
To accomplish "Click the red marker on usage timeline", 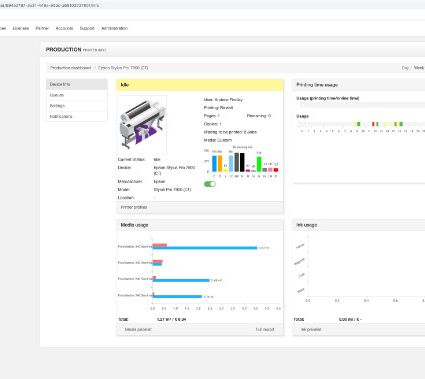I will (x=373, y=124).
